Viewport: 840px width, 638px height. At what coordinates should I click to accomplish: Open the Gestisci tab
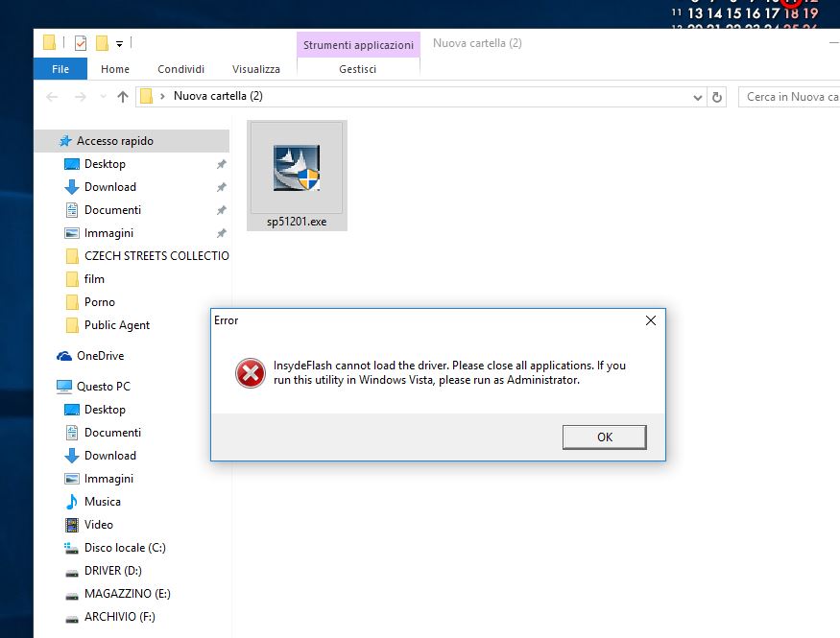click(358, 69)
